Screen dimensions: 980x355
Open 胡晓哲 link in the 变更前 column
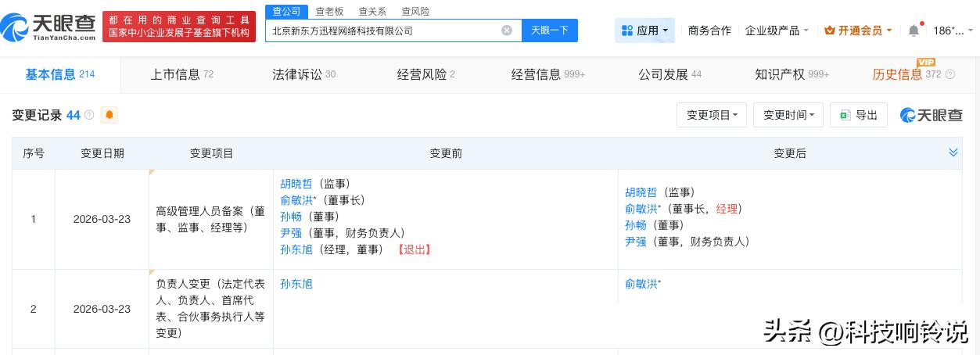pos(296,184)
